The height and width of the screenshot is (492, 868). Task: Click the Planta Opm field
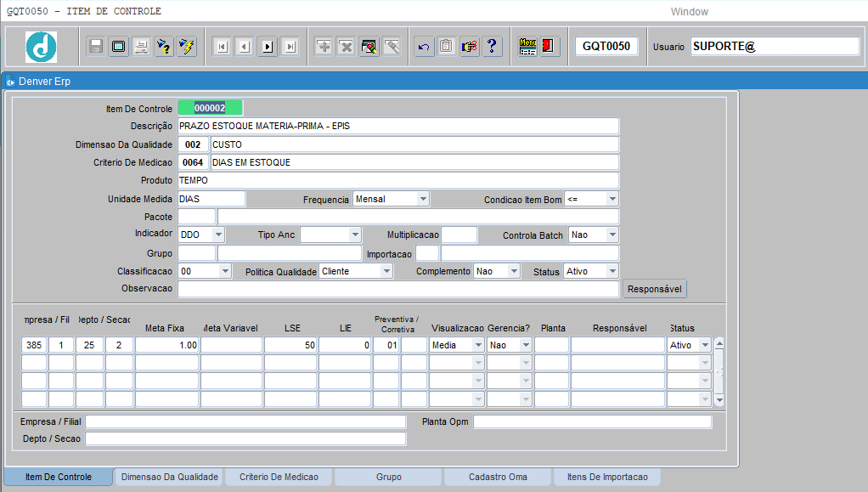[592, 421]
